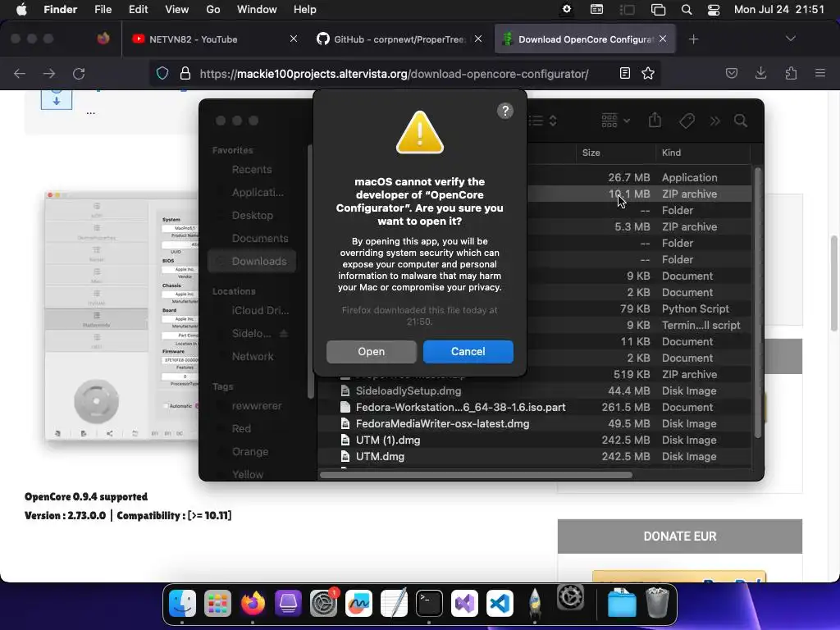Select the UTM.dmg file row
This screenshot has height=630, width=840.
[534, 456]
